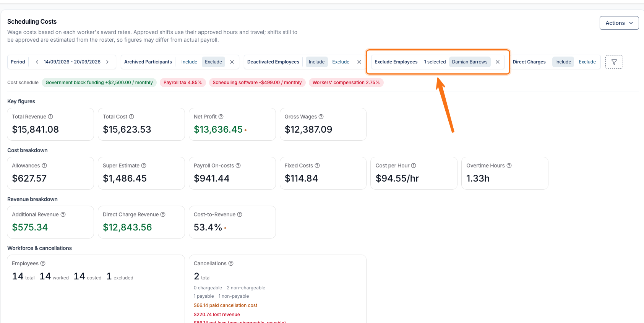Show help for Additional Revenue
This screenshot has height=323, width=644.
tap(63, 214)
